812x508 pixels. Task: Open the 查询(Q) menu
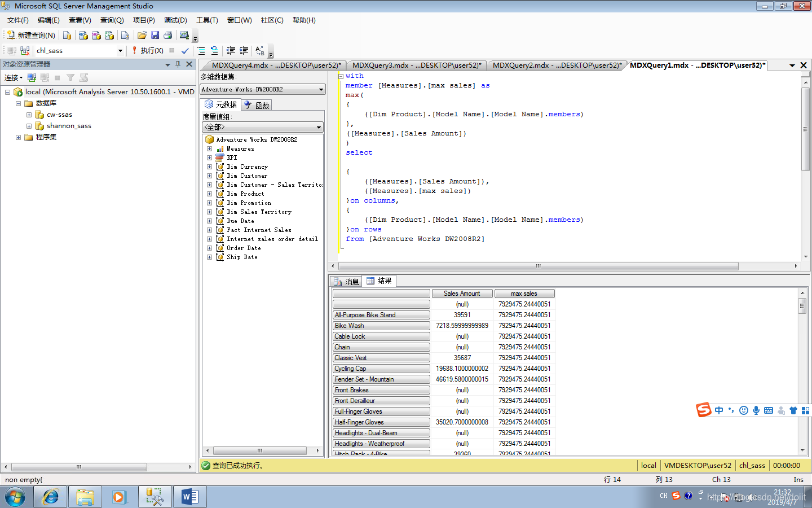[x=112, y=20]
